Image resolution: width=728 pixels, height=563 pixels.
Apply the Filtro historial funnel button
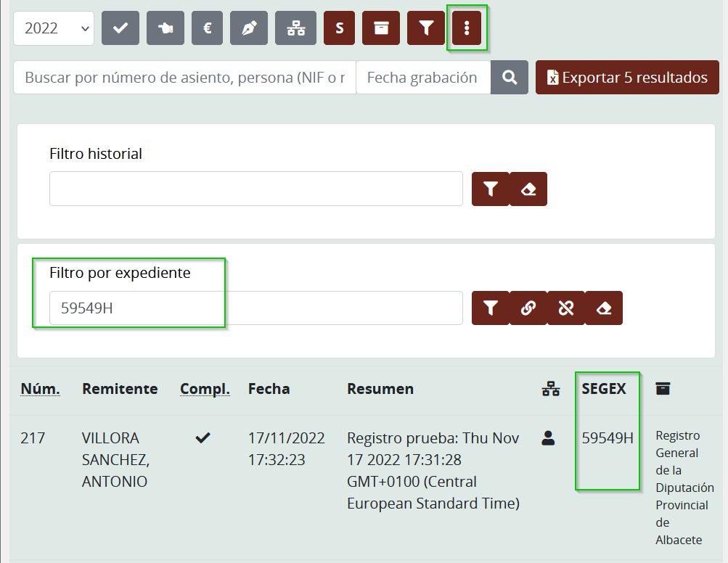491,189
